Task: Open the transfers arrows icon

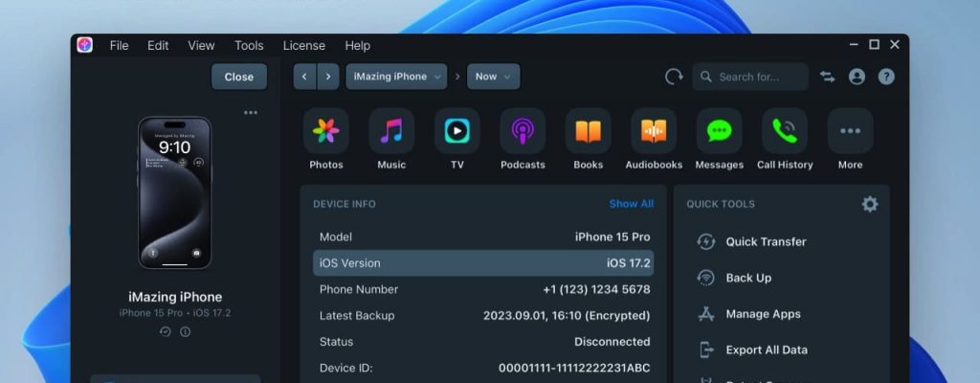Action: (x=828, y=77)
